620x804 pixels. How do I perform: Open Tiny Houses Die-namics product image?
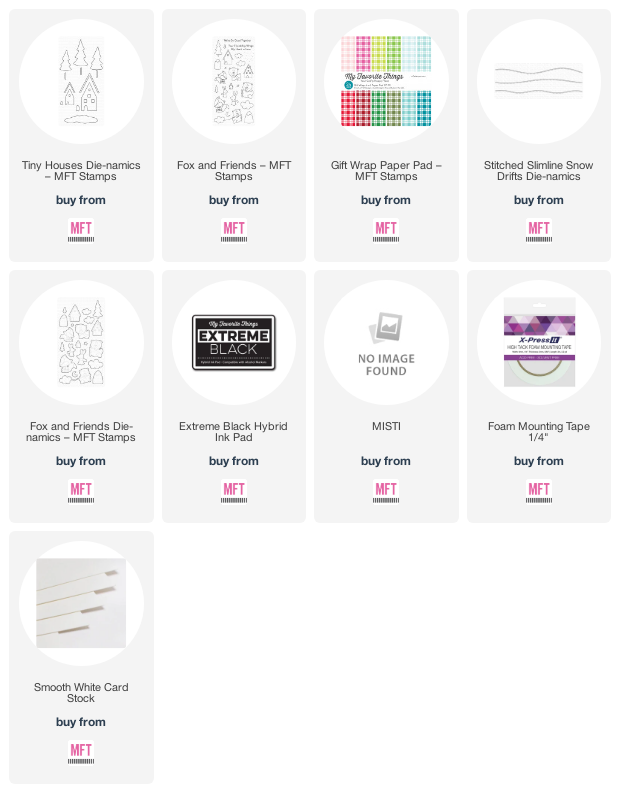(x=81, y=81)
